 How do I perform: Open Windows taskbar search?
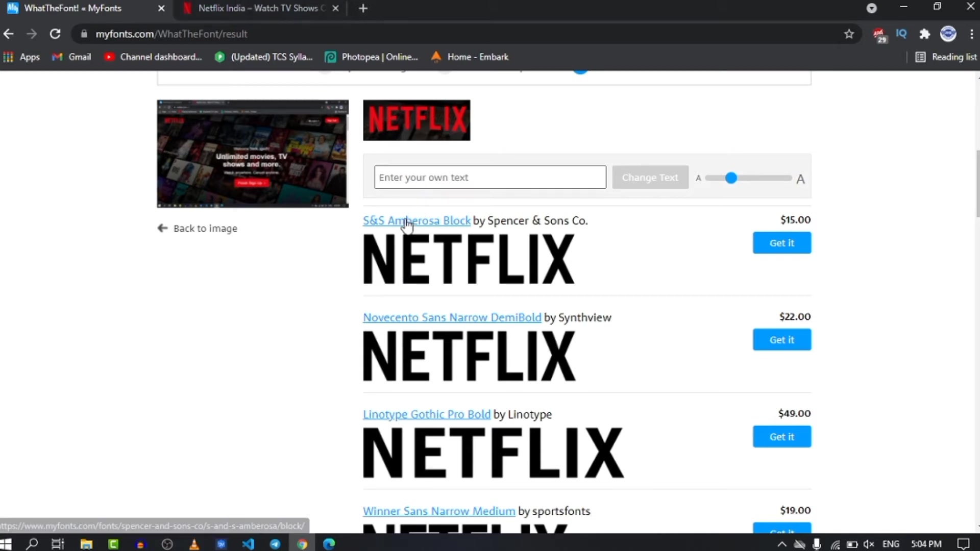(32, 544)
